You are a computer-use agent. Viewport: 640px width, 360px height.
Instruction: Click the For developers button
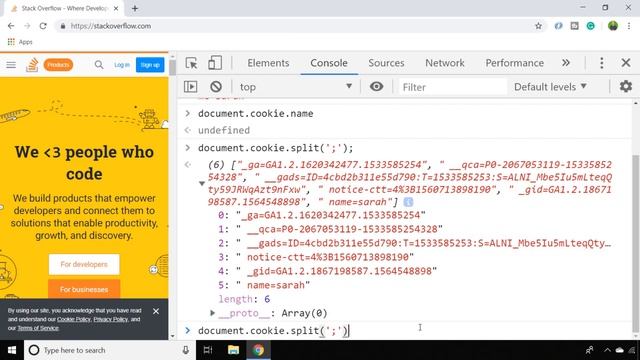[x=84, y=264]
